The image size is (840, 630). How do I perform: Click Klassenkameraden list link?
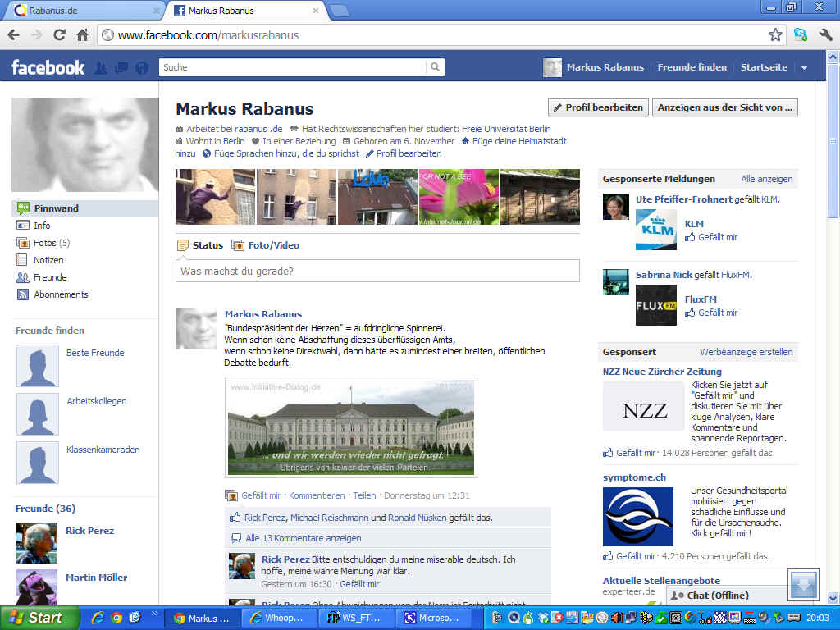pos(103,450)
